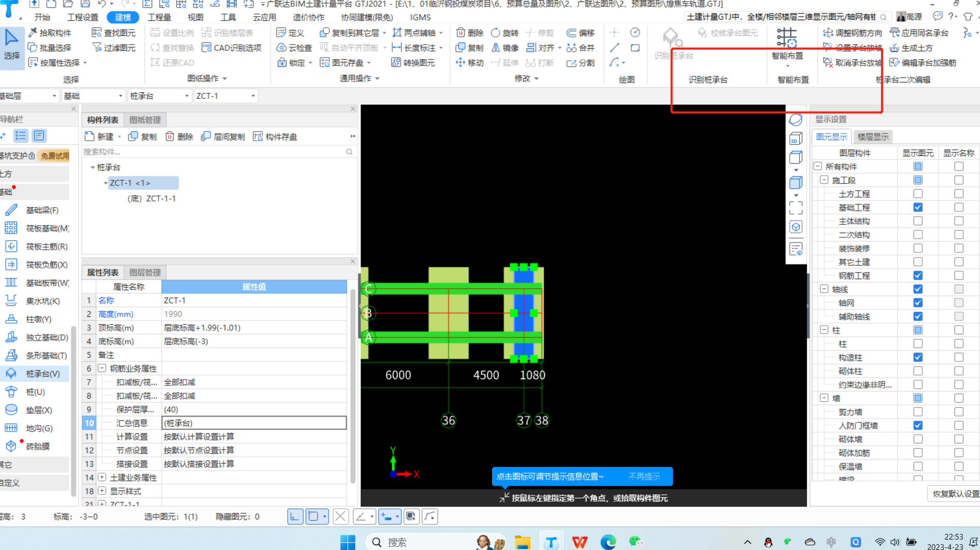Screen dimensions: 980x550
Task: Toggle 钢筋工程 display checkbox
Action: coord(918,275)
